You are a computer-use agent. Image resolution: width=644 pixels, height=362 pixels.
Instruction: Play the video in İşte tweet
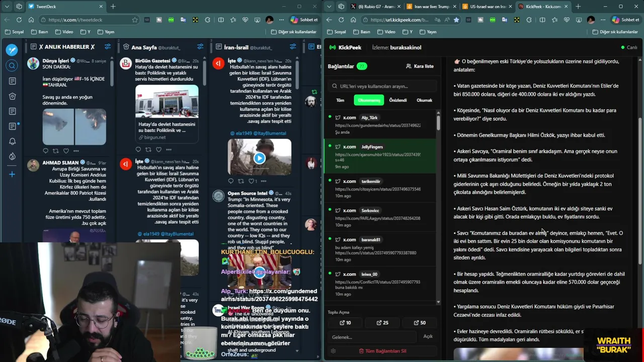(x=259, y=158)
